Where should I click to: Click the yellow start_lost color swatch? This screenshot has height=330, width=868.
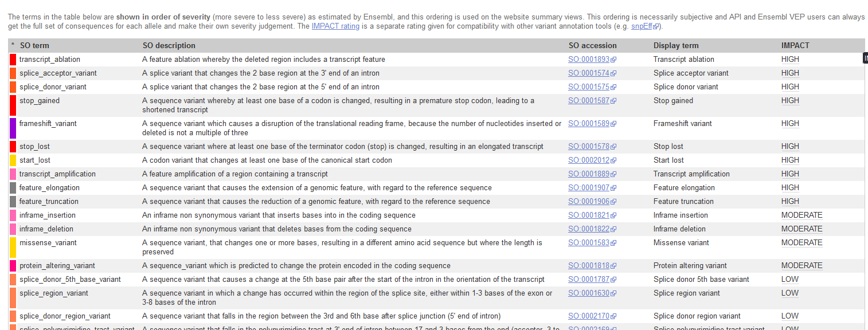click(13, 160)
